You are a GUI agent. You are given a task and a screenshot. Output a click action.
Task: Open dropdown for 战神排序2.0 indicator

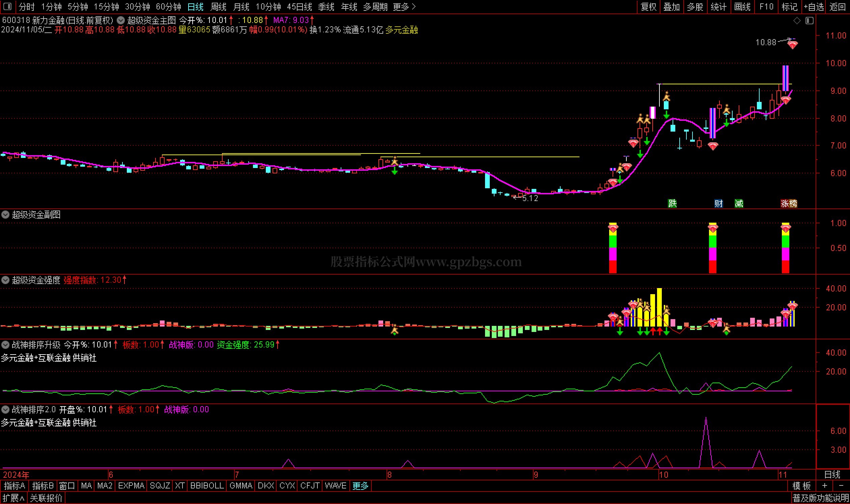(x=5, y=409)
